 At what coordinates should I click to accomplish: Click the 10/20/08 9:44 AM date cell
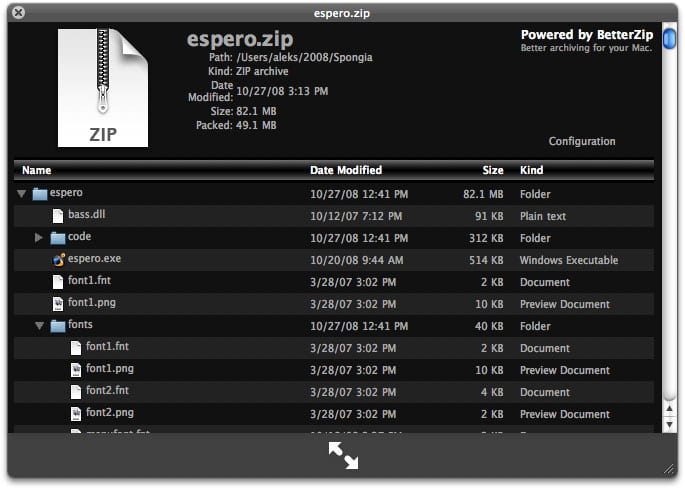(x=357, y=260)
